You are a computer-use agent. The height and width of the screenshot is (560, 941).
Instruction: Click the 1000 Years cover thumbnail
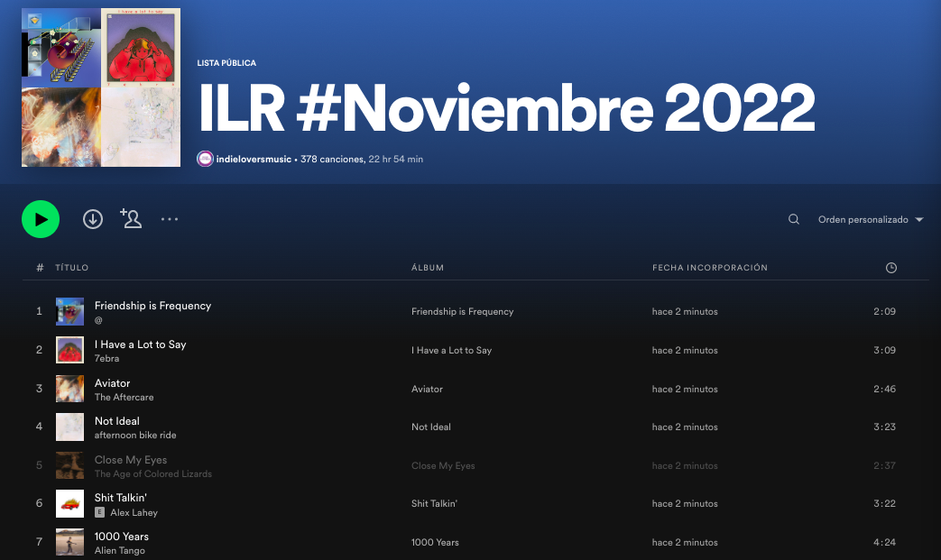69,542
